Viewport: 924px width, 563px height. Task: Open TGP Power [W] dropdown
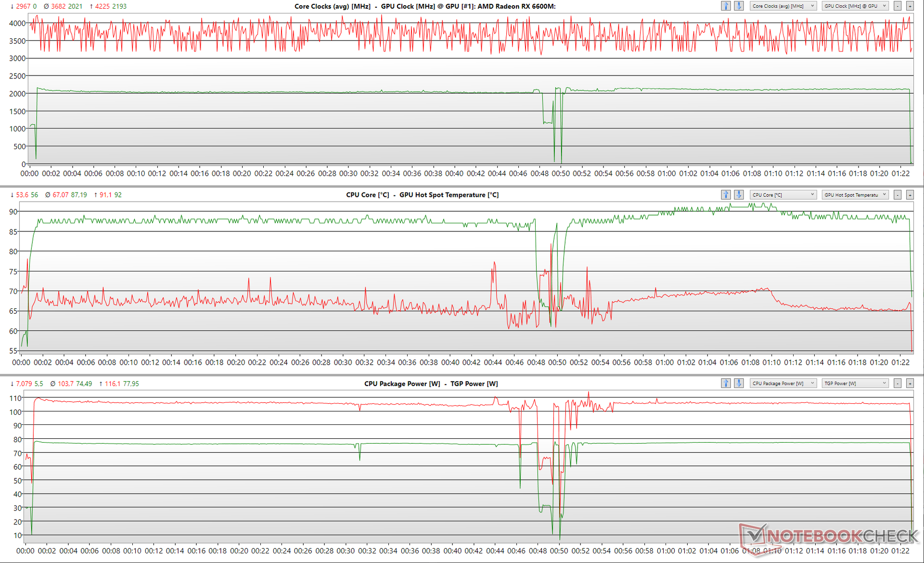tap(855, 384)
